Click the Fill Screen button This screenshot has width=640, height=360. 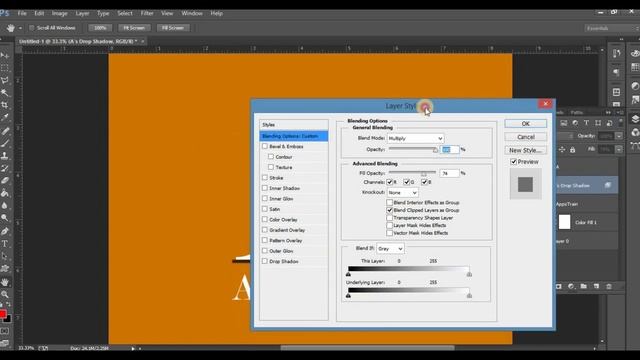[x=173, y=28]
